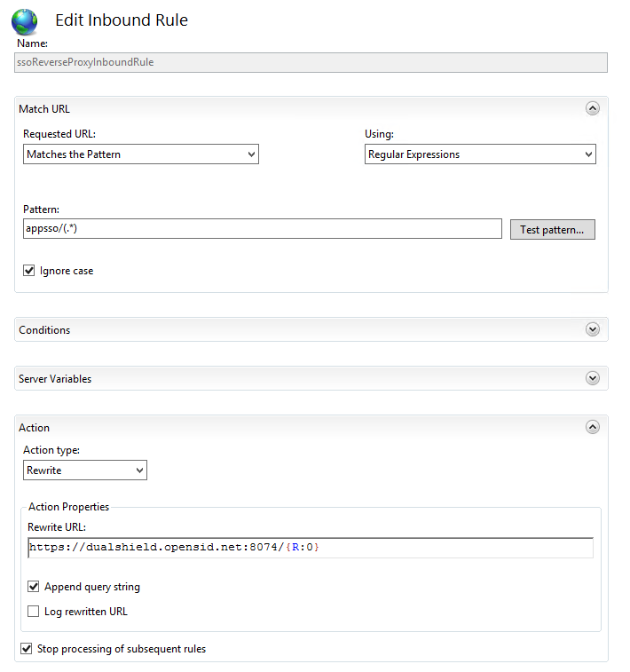Enable the Log rewritten URL checkbox

(x=34, y=612)
